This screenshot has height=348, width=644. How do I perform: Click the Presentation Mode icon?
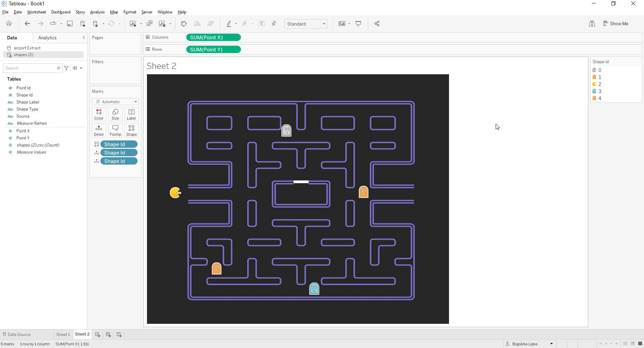coord(358,24)
